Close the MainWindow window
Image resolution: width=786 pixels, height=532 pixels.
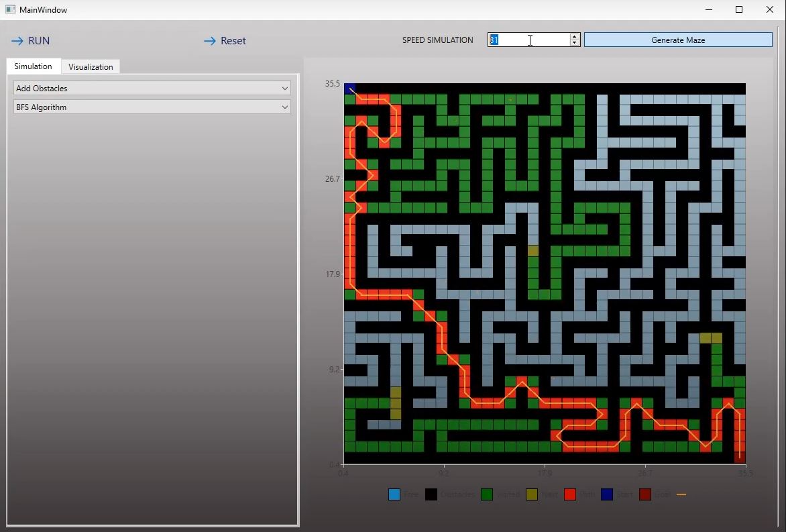(x=770, y=9)
